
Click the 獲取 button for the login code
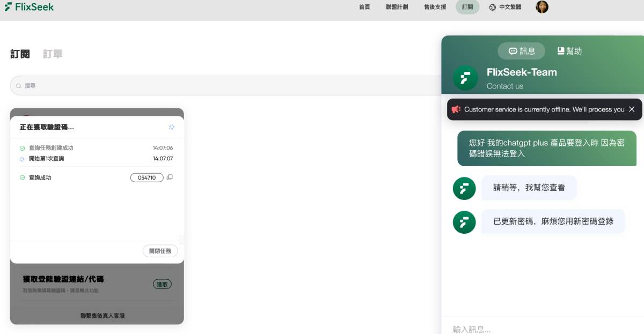tap(162, 284)
